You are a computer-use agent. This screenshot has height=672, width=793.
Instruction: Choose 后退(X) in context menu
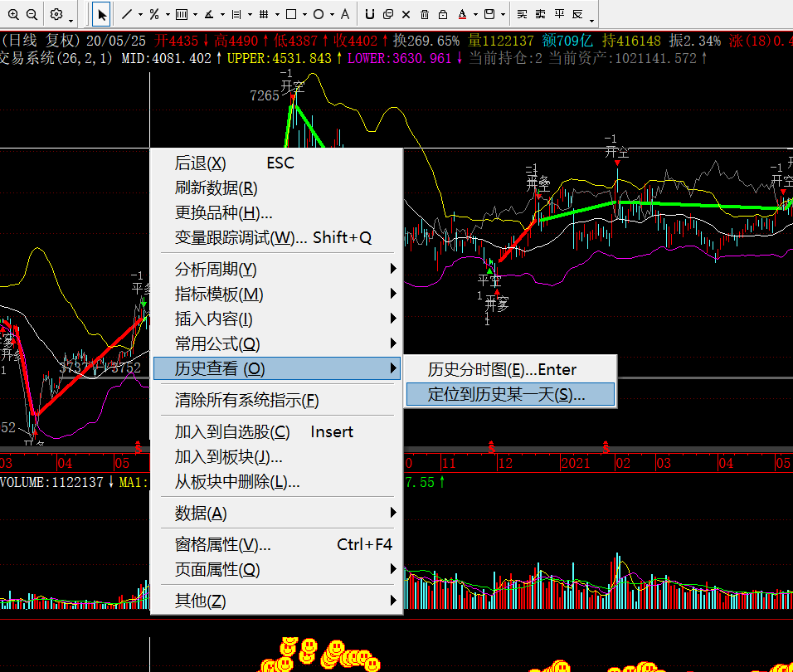coord(277,163)
